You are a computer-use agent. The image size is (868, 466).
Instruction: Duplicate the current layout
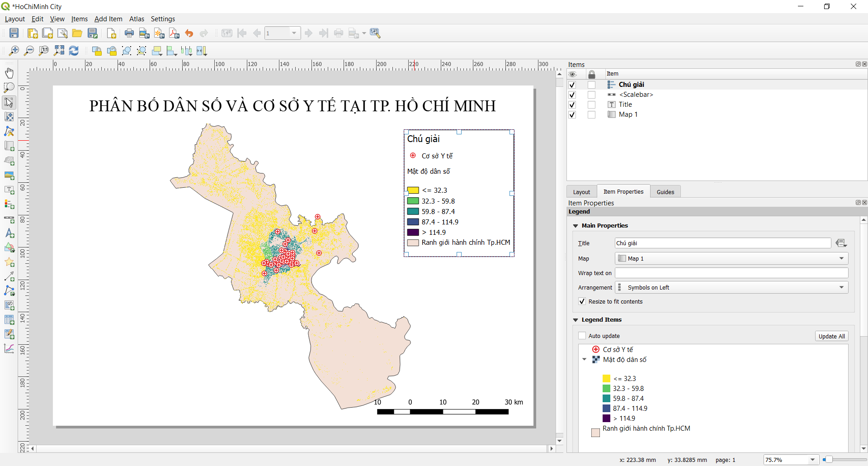point(47,33)
